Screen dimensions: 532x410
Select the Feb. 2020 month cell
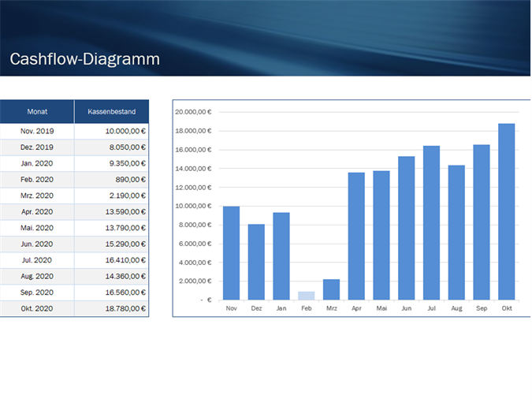click(37, 180)
